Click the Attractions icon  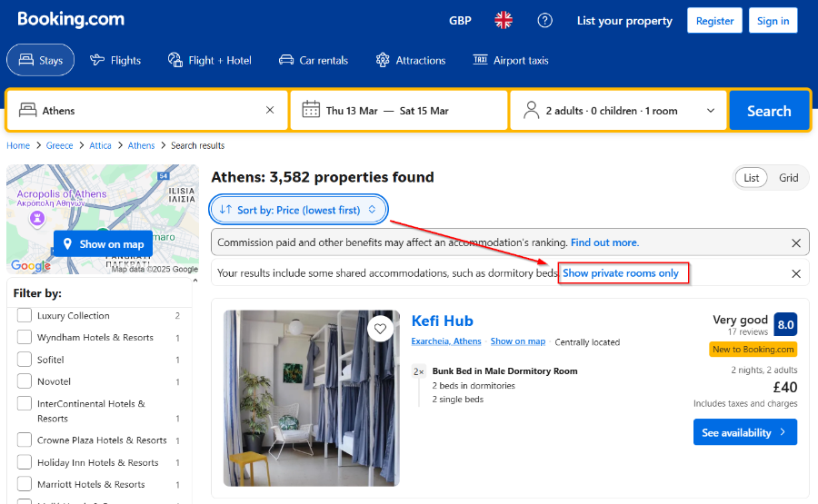tap(383, 60)
